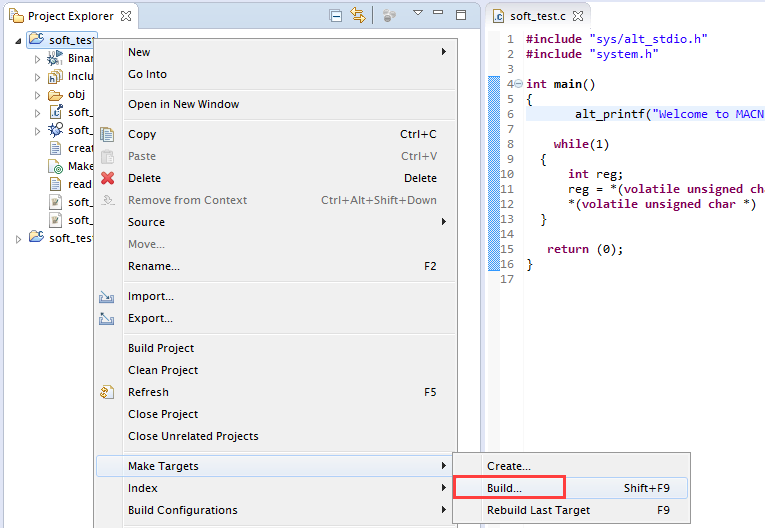Click the Copy icon in context menu

tap(107, 134)
